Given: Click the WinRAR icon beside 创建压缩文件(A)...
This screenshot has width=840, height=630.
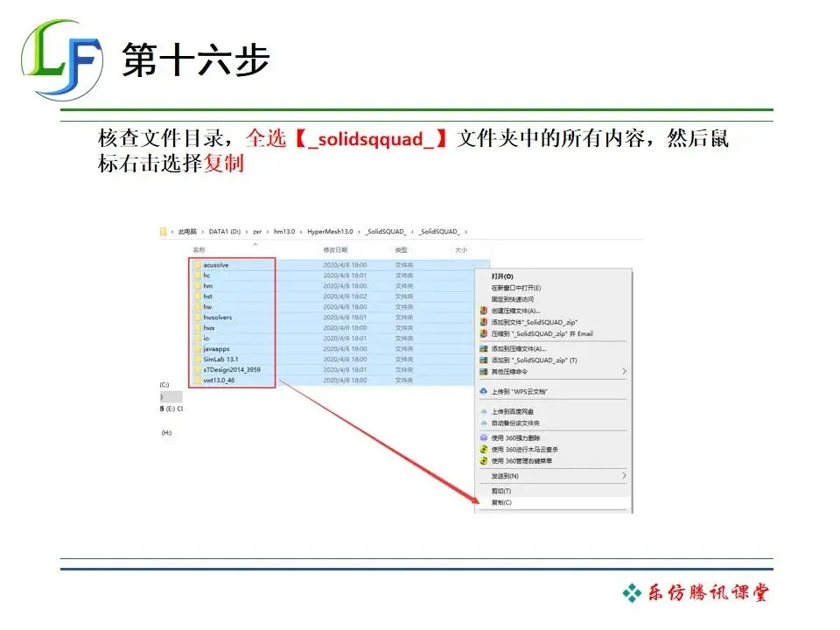Looking at the screenshot, I should coord(483,311).
